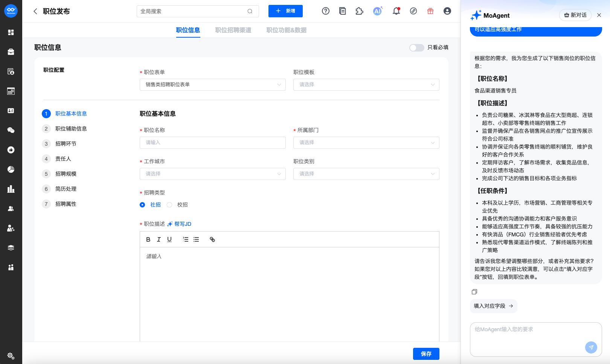Close the MoAgent panel
This screenshot has height=364, width=610.
coord(599,15)
